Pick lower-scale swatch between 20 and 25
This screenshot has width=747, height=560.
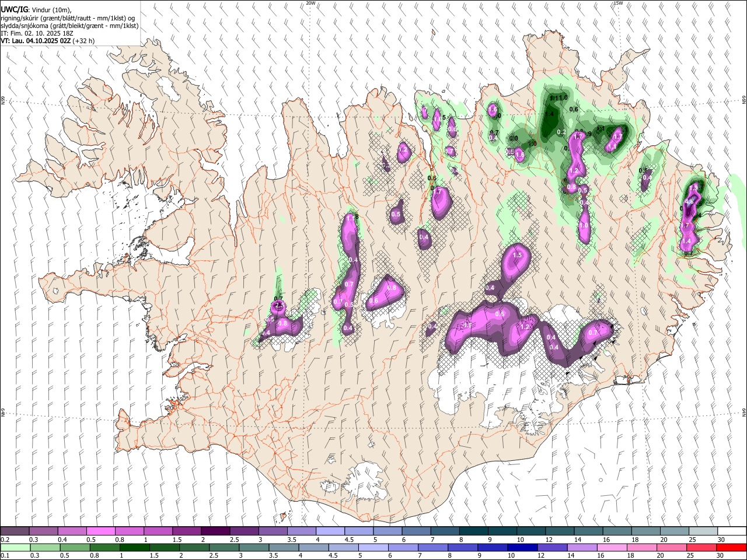[x=671, y=547]
